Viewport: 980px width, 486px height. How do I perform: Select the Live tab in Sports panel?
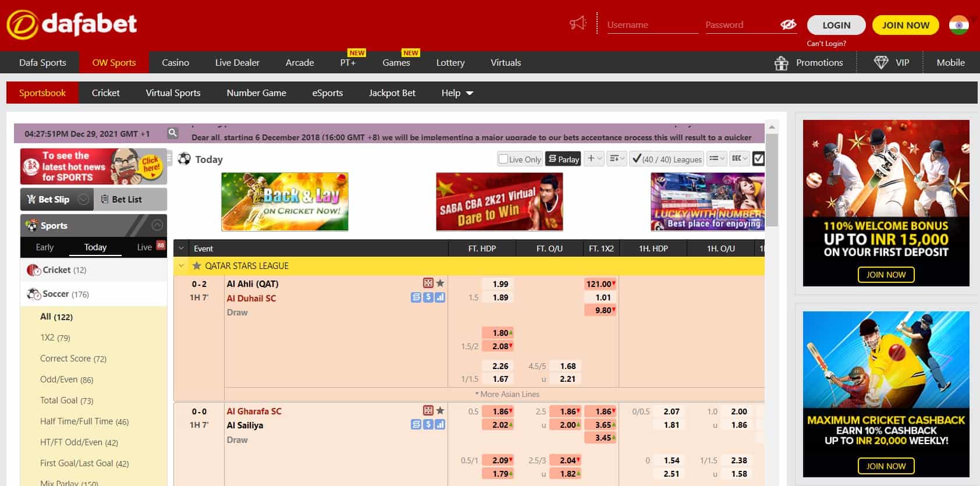point(144,247)
